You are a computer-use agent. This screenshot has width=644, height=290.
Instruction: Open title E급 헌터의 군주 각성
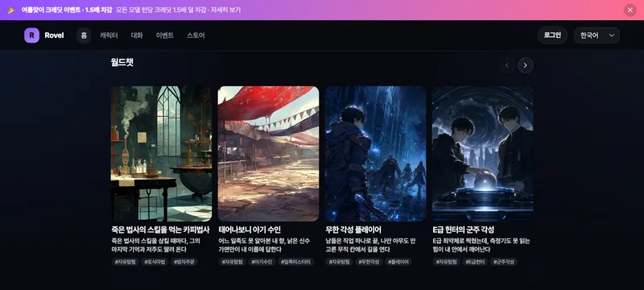464,230
